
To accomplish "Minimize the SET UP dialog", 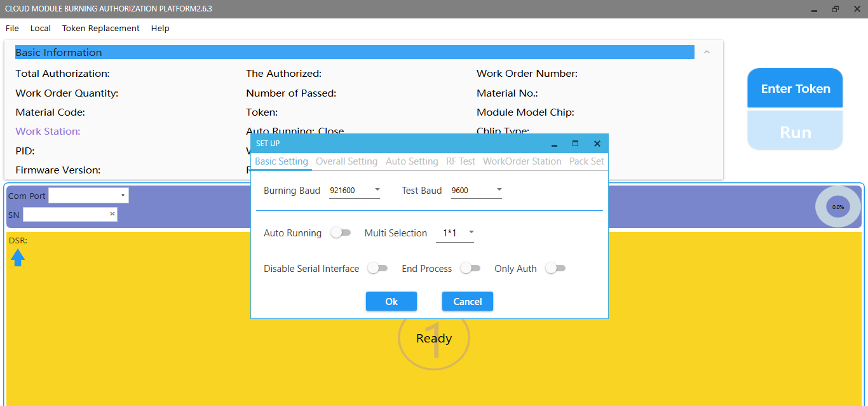I will click(554, 144).
